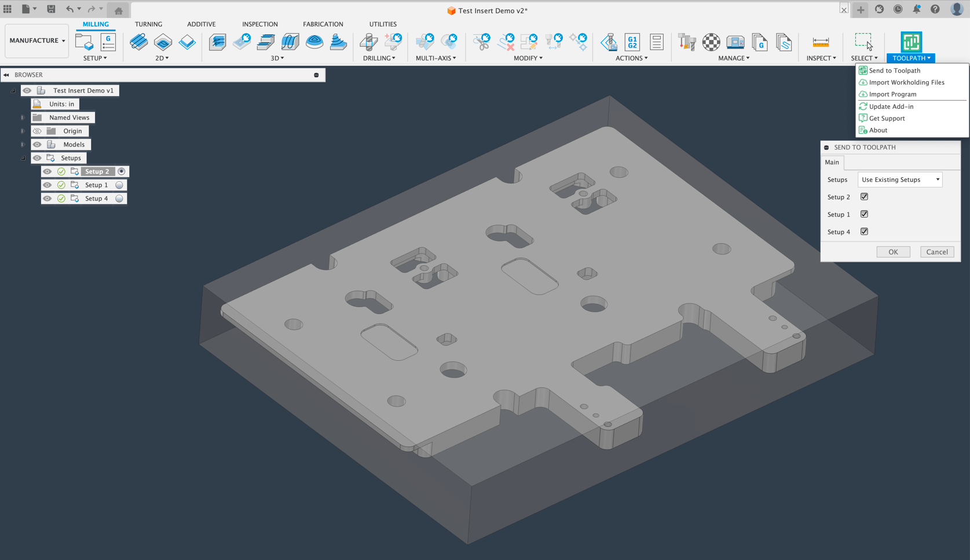Image resolution: width=970 pixels, height=560 pixels.
Task: Click the G1 G2 post process icon
Action: pyautogui.click(x=632, y=42)
